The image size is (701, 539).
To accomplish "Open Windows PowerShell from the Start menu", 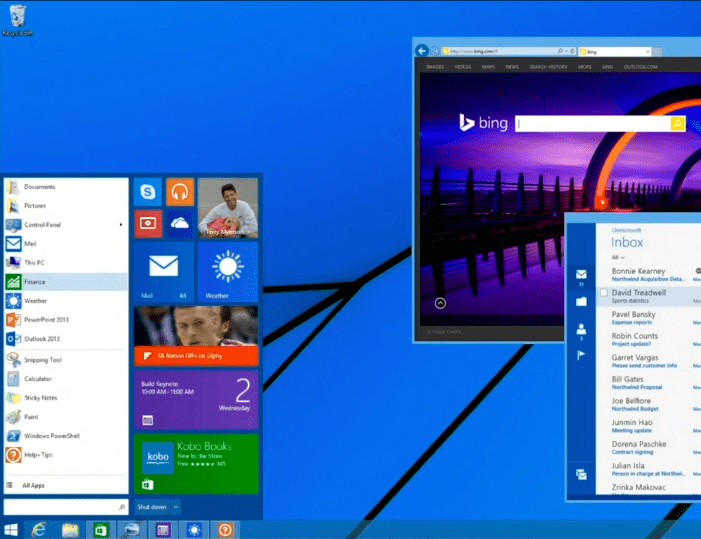I will 66,436.
